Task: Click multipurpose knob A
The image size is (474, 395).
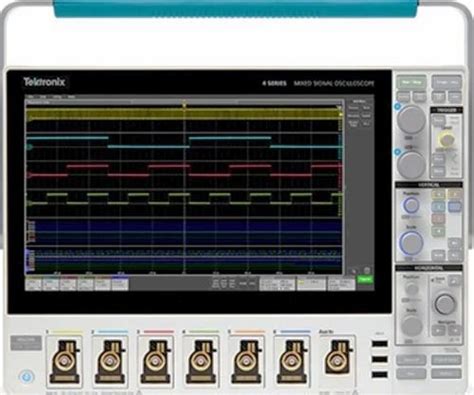Action: [412, 119]
